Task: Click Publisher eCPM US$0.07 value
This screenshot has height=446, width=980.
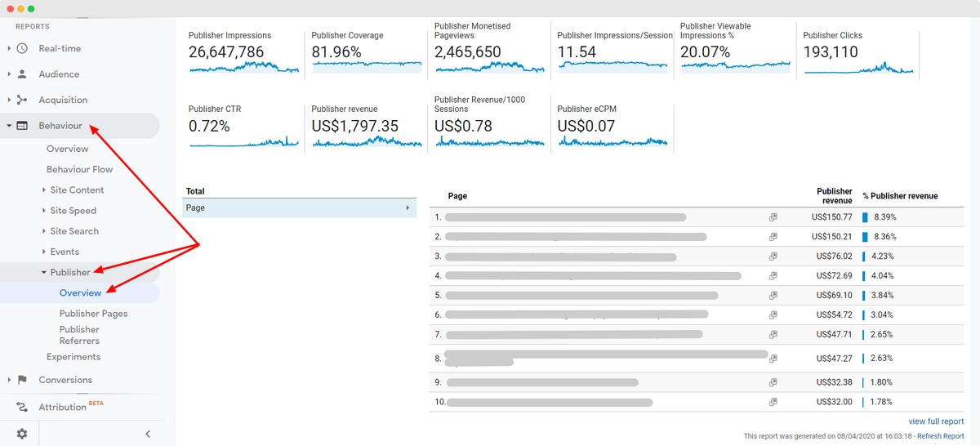Action: pos(586,126)
